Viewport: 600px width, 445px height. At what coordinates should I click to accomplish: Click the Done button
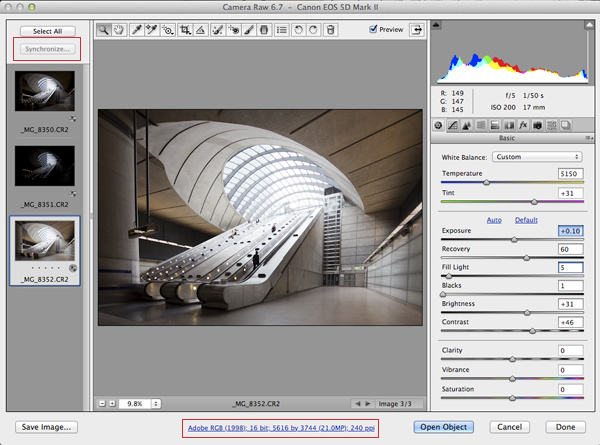tap(565, 427)
